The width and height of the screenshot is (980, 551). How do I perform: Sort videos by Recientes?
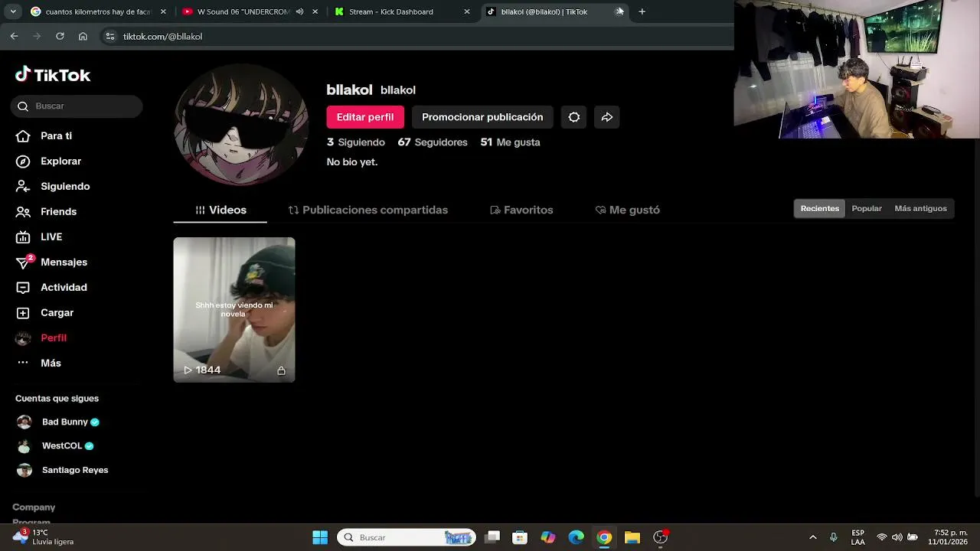point(820,208)
